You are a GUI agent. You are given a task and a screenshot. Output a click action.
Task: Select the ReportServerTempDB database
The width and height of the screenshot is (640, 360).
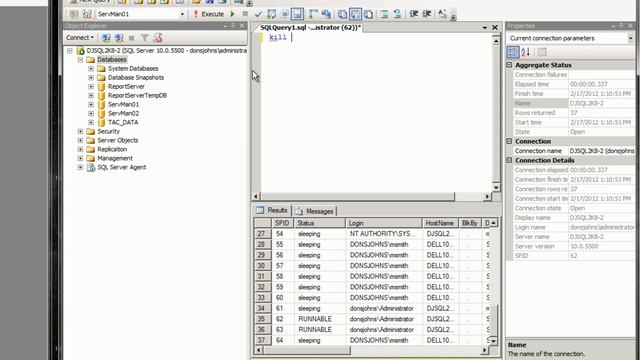point(137,96)
